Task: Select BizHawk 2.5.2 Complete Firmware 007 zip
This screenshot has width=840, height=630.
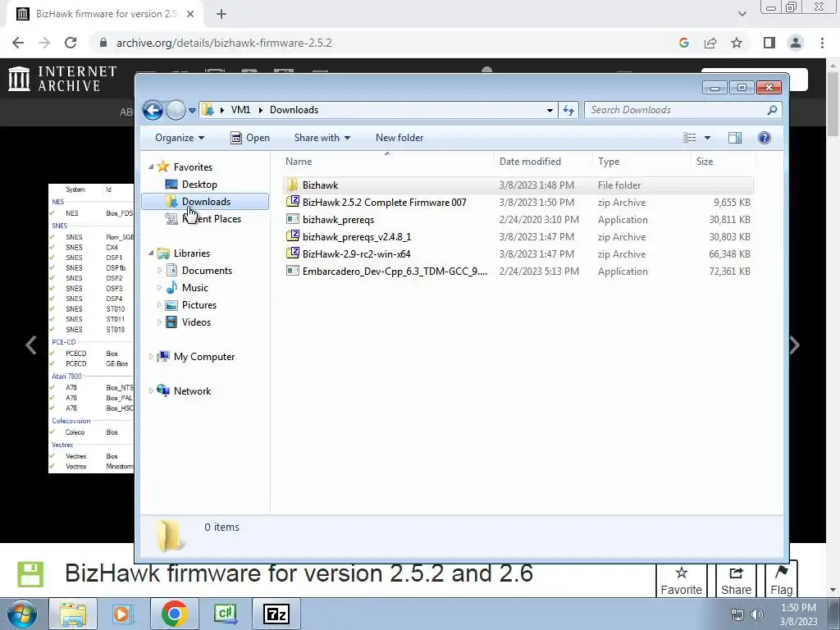Action: tap(518, 203)
